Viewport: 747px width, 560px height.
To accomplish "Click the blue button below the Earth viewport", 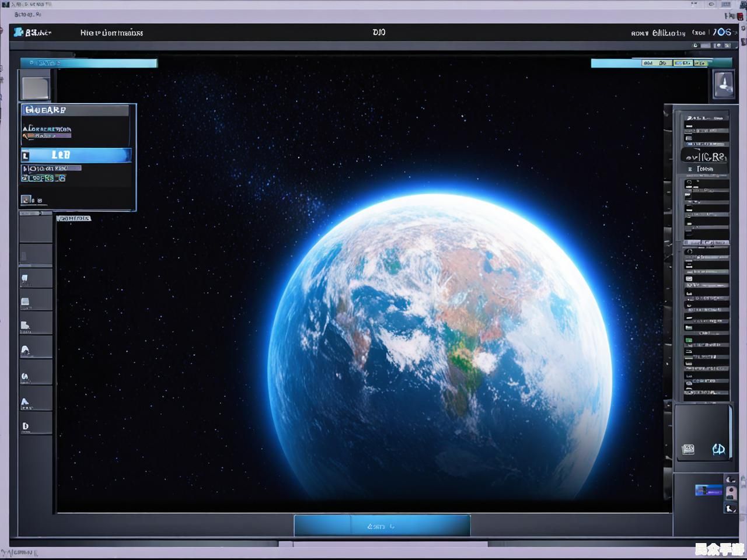I will click(x=382, y=526).
